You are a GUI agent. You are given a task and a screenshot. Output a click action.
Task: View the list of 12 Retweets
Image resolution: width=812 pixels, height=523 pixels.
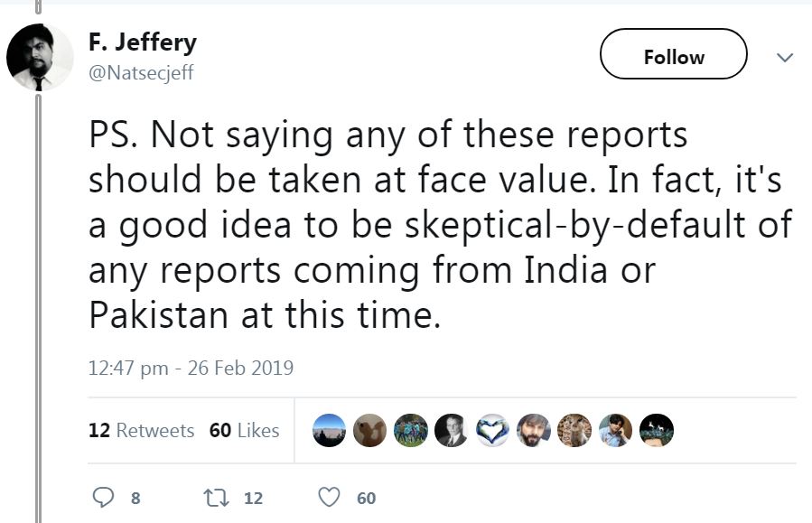pyautogui.click(x=141, y=431)
